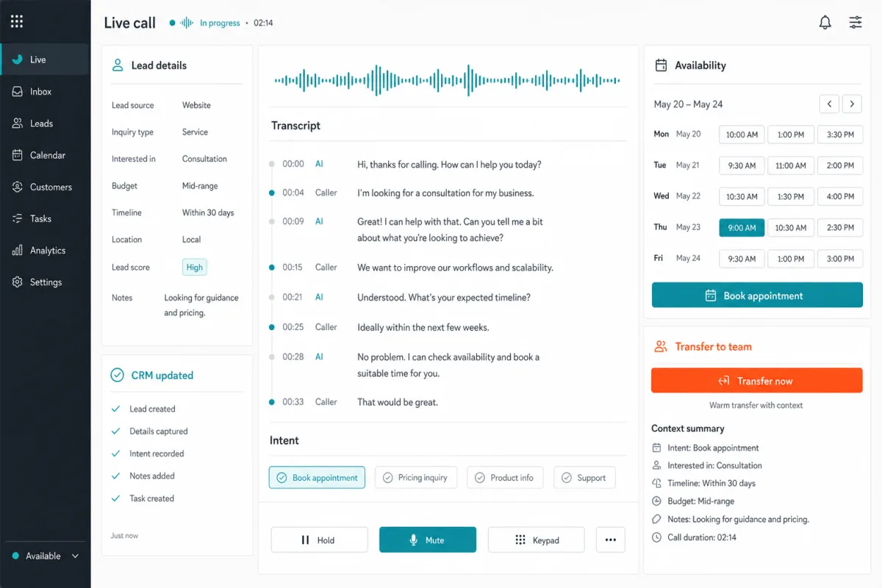Click the in-progress waveform icon in header
This screenshot has width=882, height=588.
187,23
